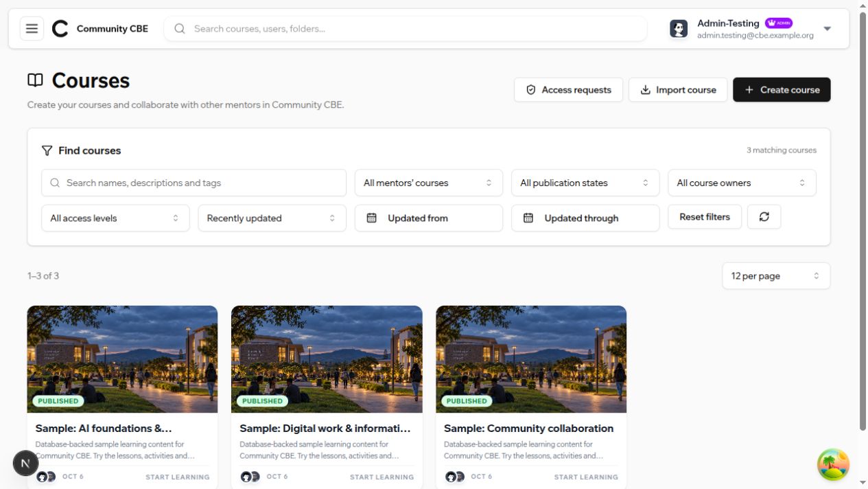Click the Community CBE logo icon

coord(60,29)
